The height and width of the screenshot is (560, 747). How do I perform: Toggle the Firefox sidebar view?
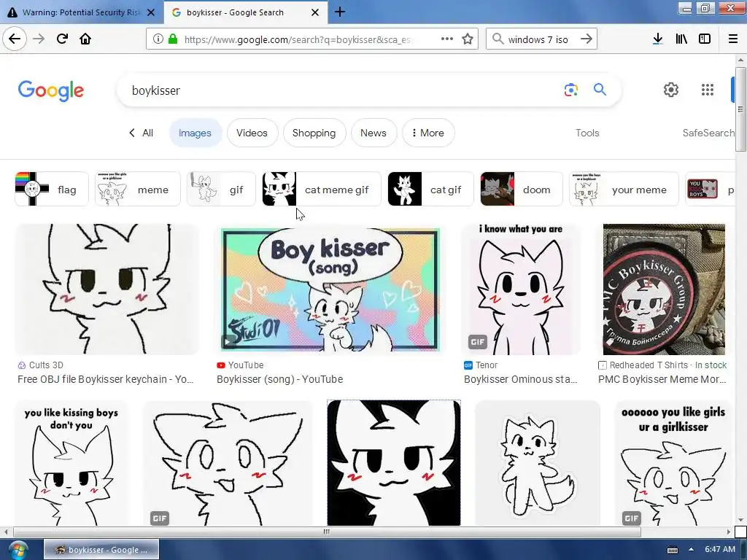(x=705, y=39)
